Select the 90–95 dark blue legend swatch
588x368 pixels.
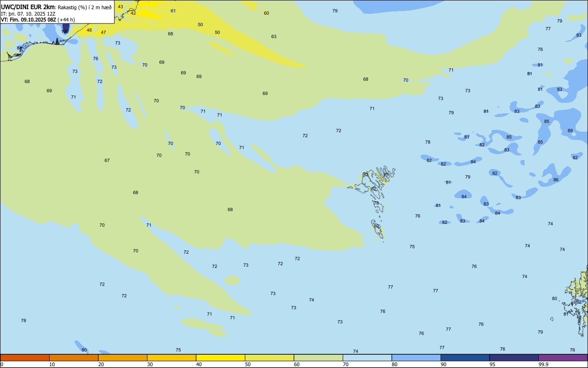click(x=465, y=357)
